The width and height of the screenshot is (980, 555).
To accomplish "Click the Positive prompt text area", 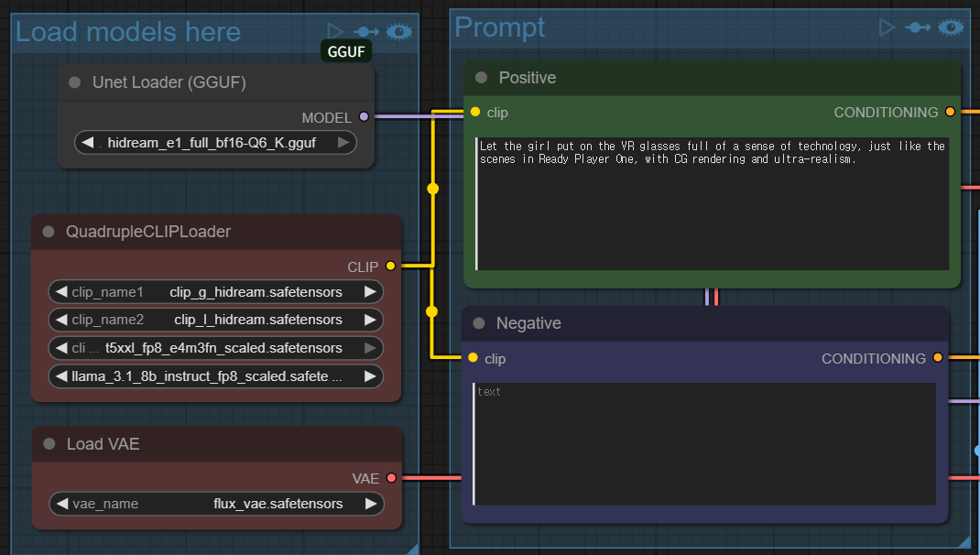I will (x=712, y=203).
